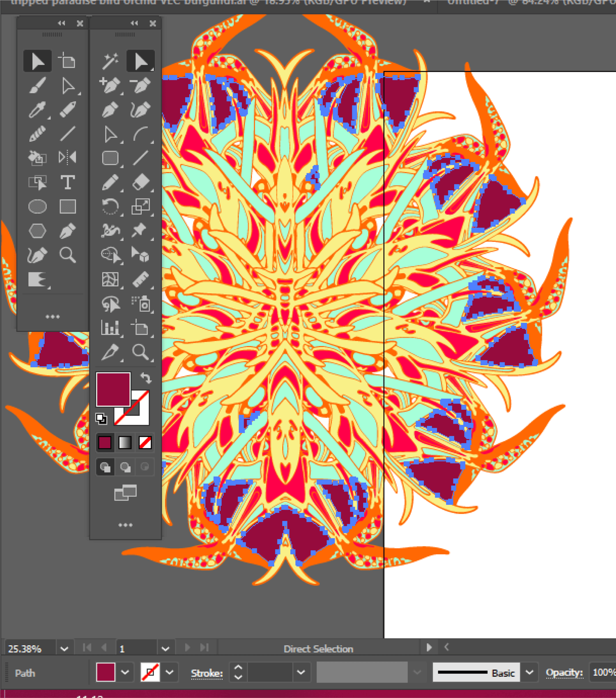Set paint mode to None
Screen dimensions: 616x698
pos(145,442)
